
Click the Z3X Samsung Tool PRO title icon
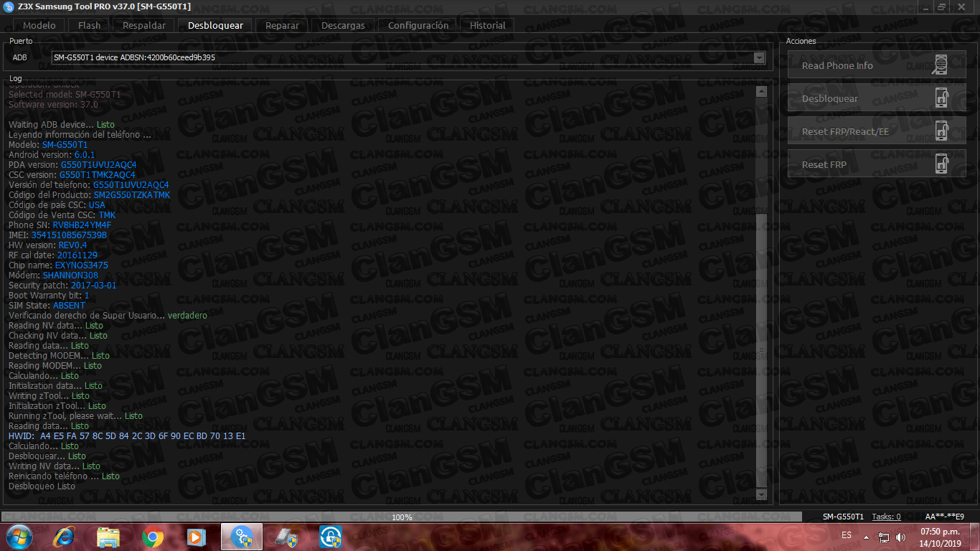tap(9, 6)
